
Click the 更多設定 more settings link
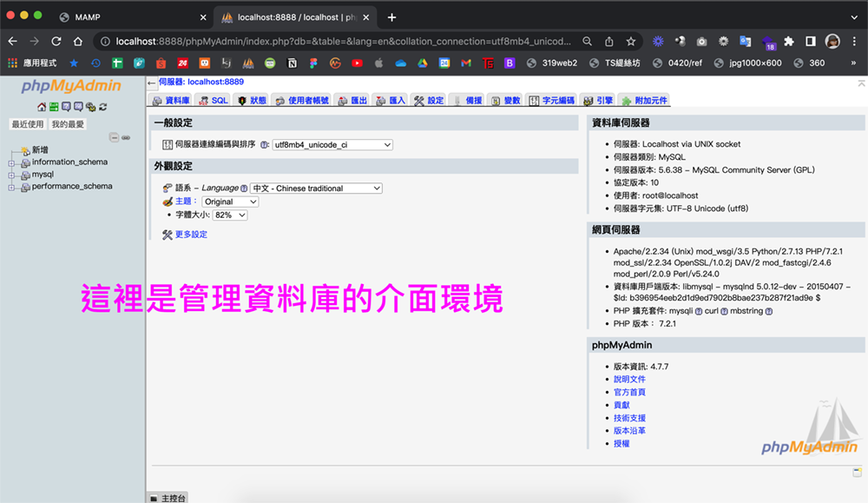[x=191, y=235]
